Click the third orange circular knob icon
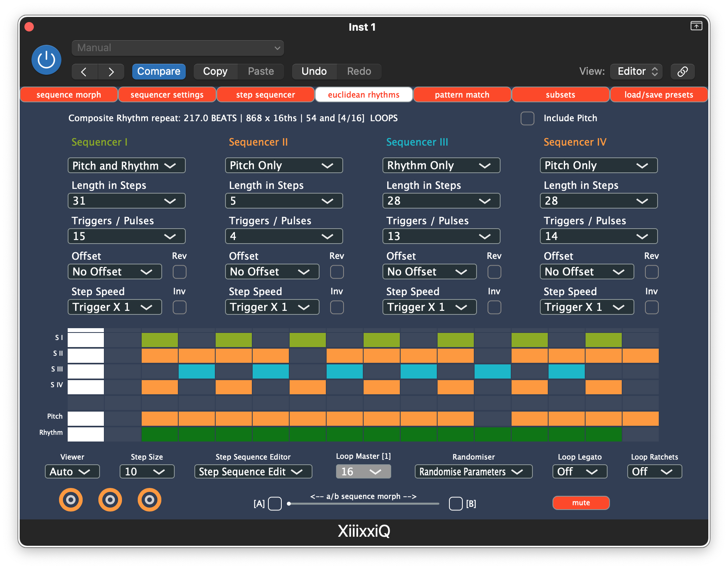 click(150, 500)
